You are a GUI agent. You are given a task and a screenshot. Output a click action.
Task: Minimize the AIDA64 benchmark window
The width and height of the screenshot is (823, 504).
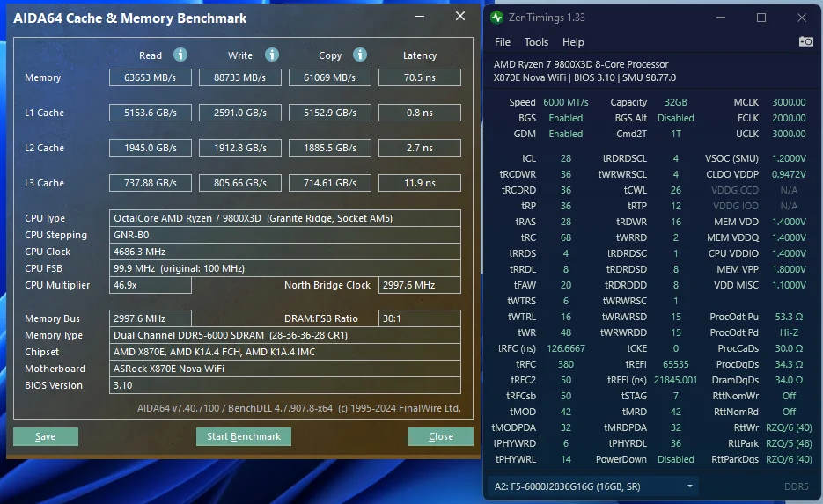420,16
